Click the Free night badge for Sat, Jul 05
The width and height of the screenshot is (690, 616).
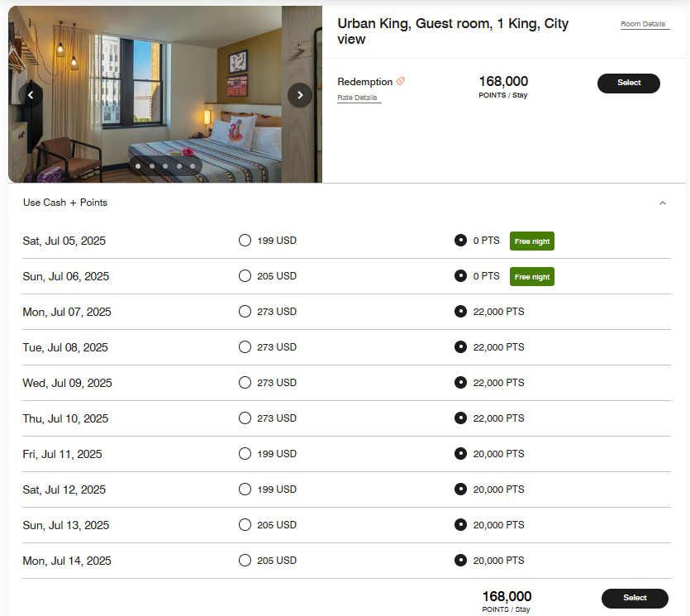point(531,241)
